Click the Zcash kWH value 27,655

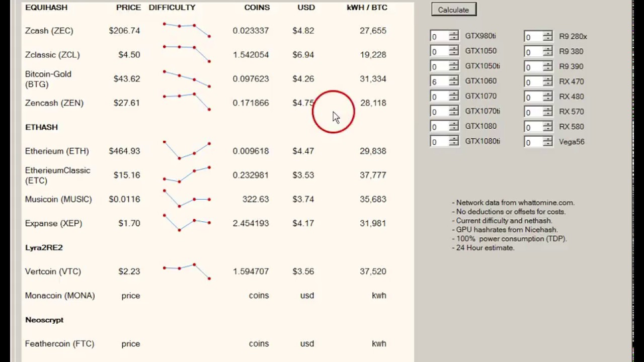coord(373,31)
